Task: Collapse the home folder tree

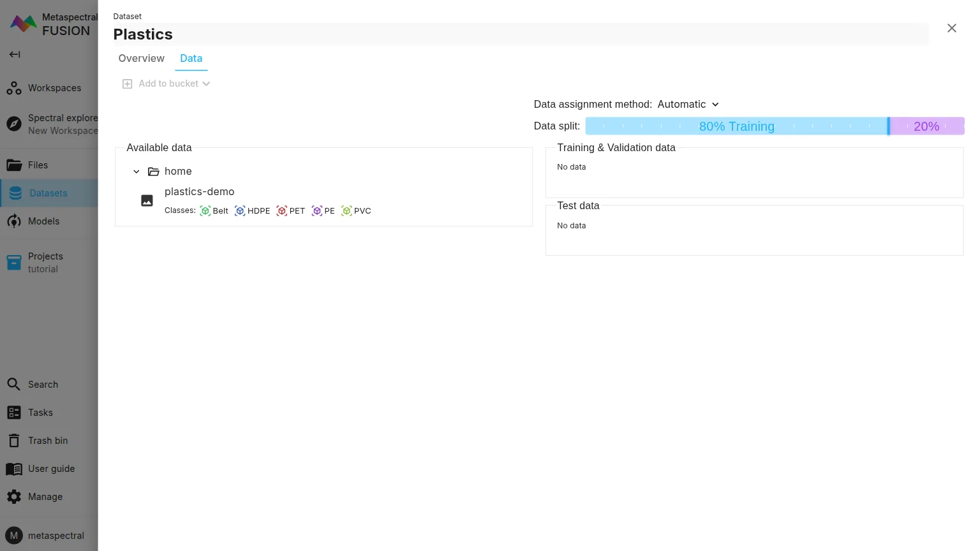Action: [137, 172]
